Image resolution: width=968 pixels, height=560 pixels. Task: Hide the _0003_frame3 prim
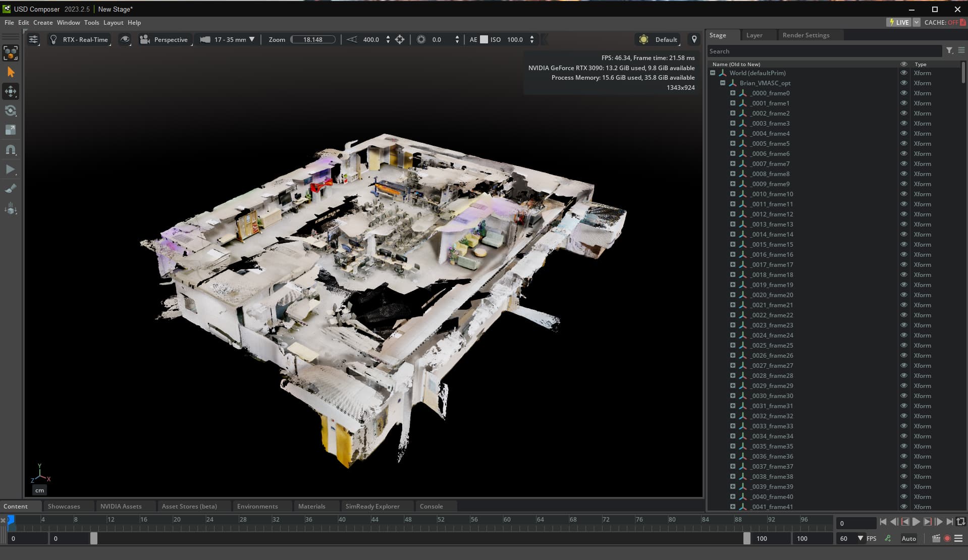[x=903, y=124]
